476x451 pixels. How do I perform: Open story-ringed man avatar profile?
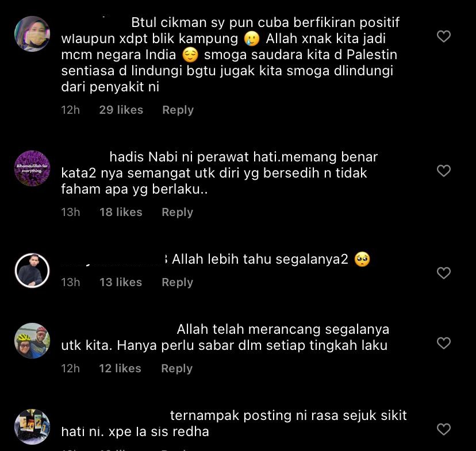pos(32,271)
